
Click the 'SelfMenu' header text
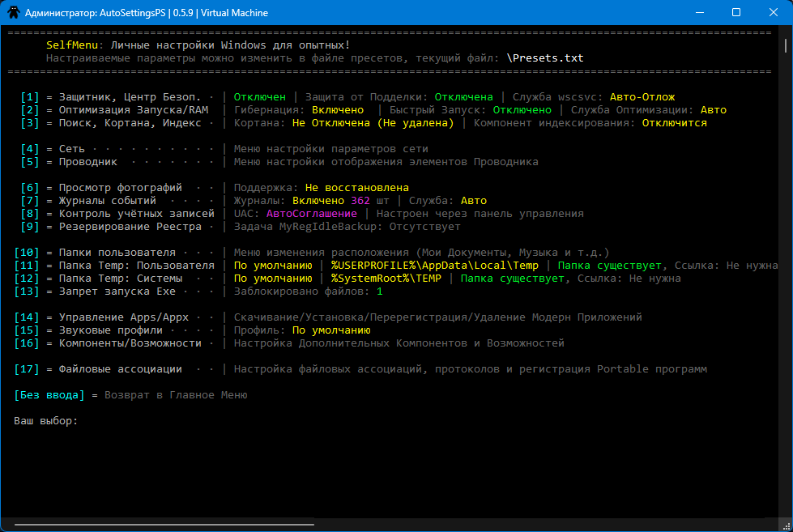point(72,45)
